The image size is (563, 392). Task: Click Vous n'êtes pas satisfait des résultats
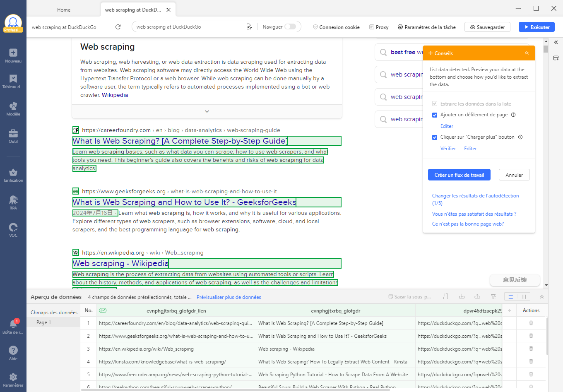tap(474, 214)
